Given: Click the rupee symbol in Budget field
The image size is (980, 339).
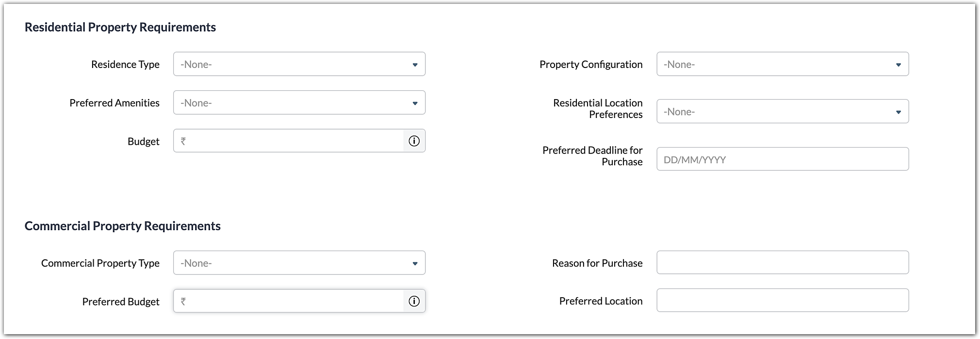Looking at the screenshot, I should tap(183, 141).
